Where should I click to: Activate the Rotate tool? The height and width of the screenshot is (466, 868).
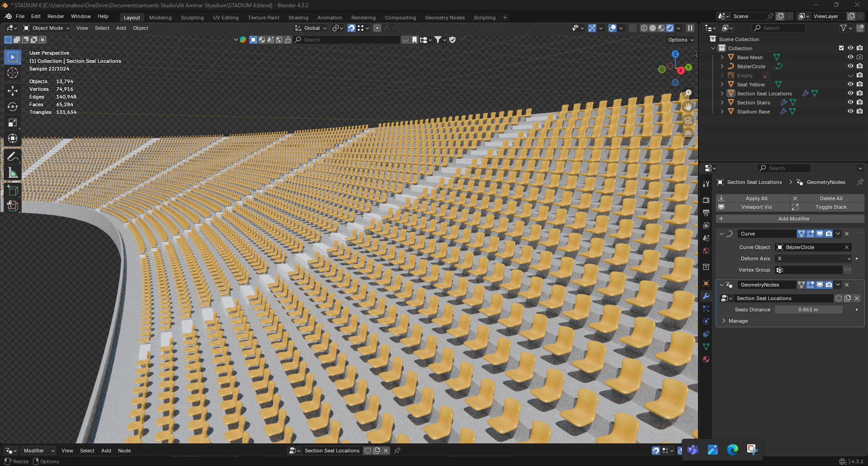13,107
